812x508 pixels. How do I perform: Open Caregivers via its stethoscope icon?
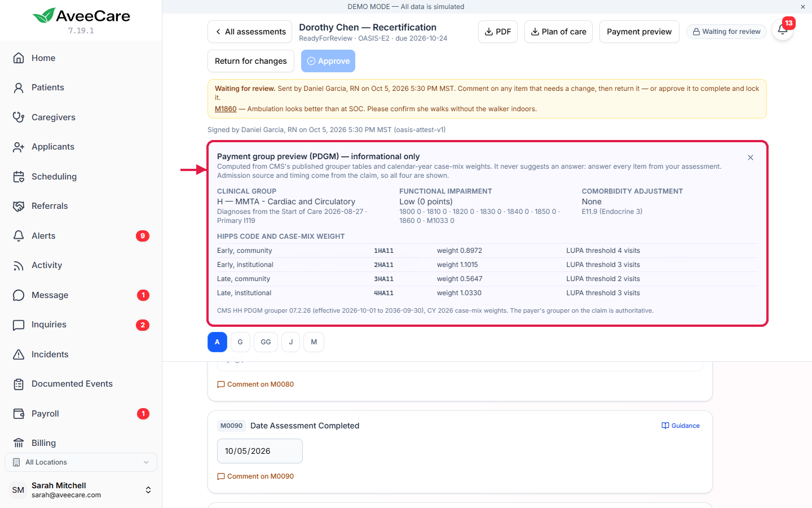19,117
